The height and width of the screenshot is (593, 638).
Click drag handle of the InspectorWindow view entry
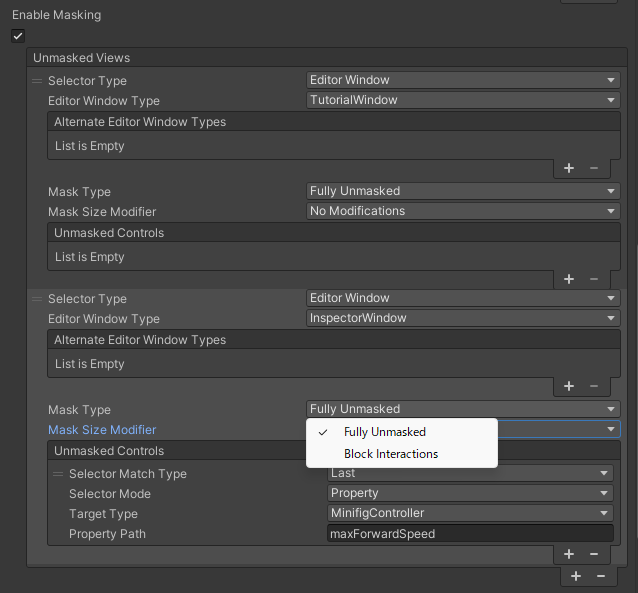pos(37,299)
